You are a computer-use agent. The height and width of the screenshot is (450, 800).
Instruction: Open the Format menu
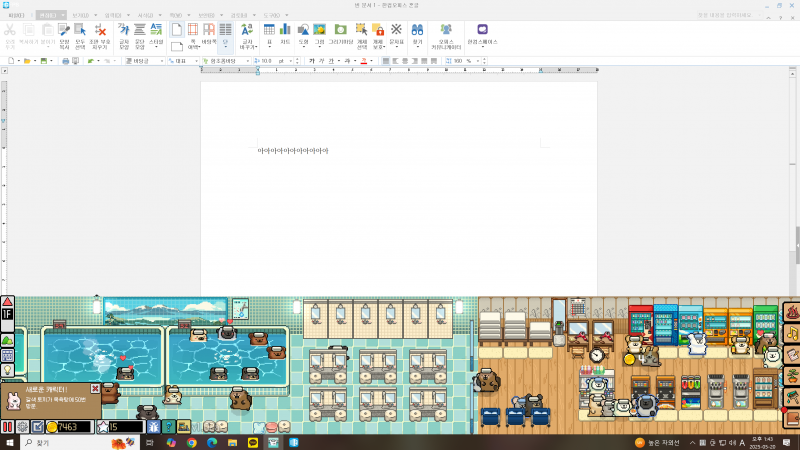point(145,15)
